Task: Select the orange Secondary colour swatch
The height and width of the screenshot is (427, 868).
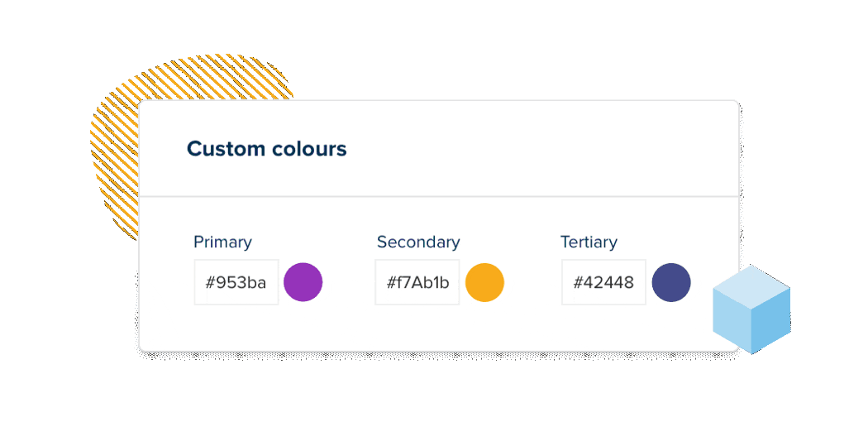Action: [484, 282]
